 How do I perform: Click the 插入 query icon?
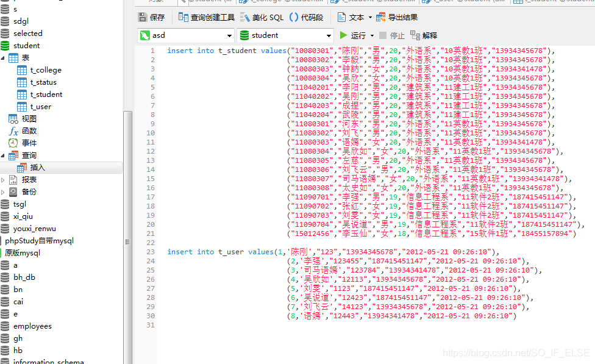point(22,168)
